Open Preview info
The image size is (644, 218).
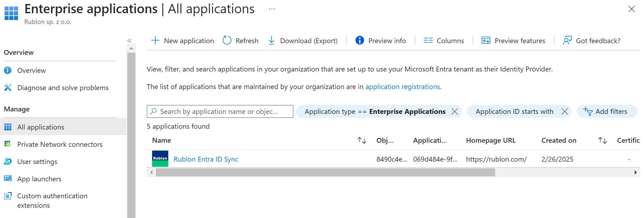coord(381,40)
